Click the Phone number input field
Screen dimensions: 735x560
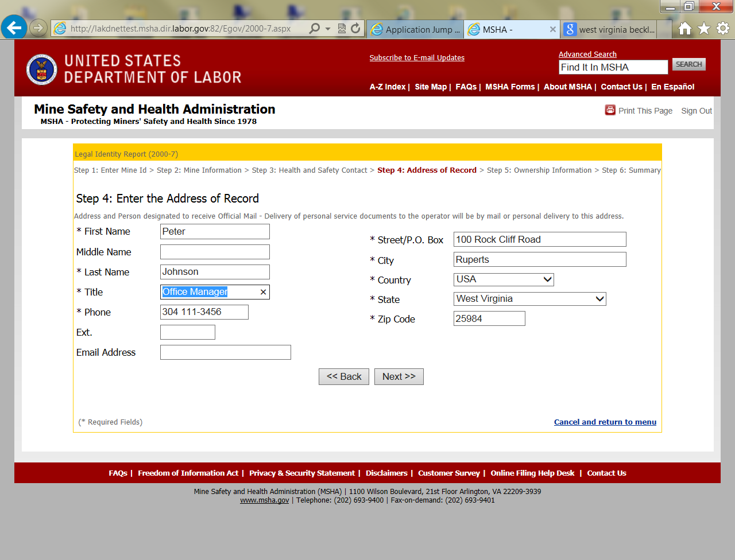(x=204, y=312)
